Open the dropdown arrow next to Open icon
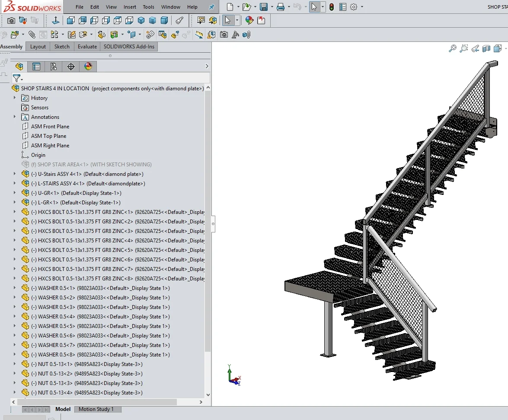The width and height of the screenshot is (508, 420). (x=255, y=7)
